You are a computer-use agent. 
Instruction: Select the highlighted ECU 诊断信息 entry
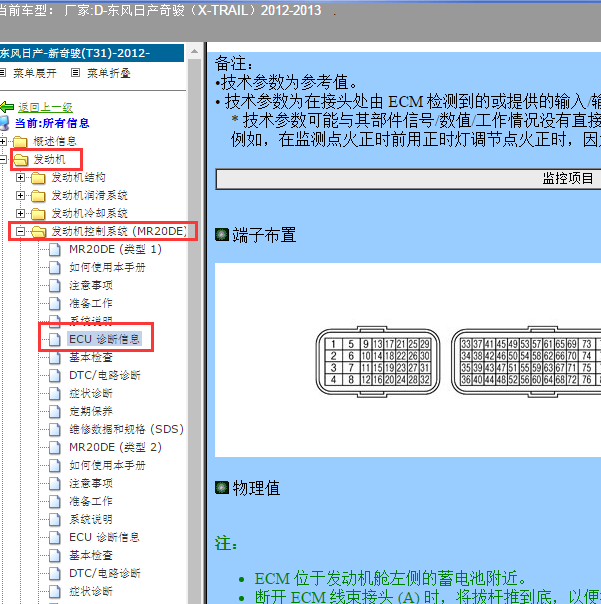[x=104, y=339]
